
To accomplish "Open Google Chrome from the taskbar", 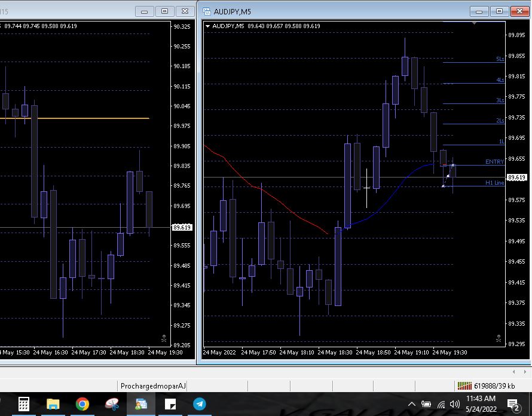I will pyautogui.click(x=82, y=404).
